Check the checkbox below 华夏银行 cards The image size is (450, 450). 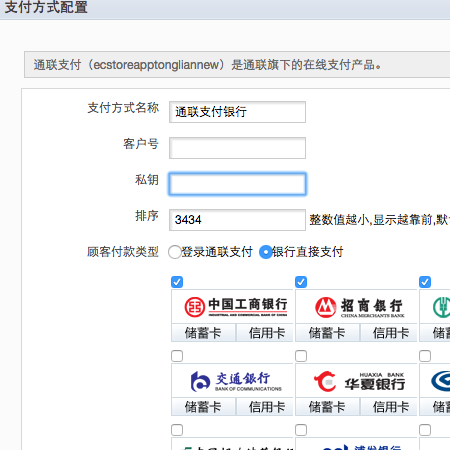301,430
